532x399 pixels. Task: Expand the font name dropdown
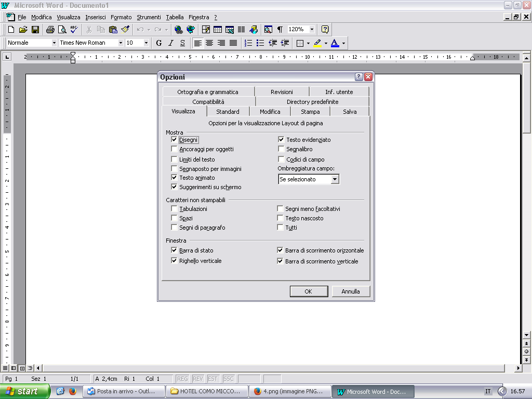[x=121, y=43]
